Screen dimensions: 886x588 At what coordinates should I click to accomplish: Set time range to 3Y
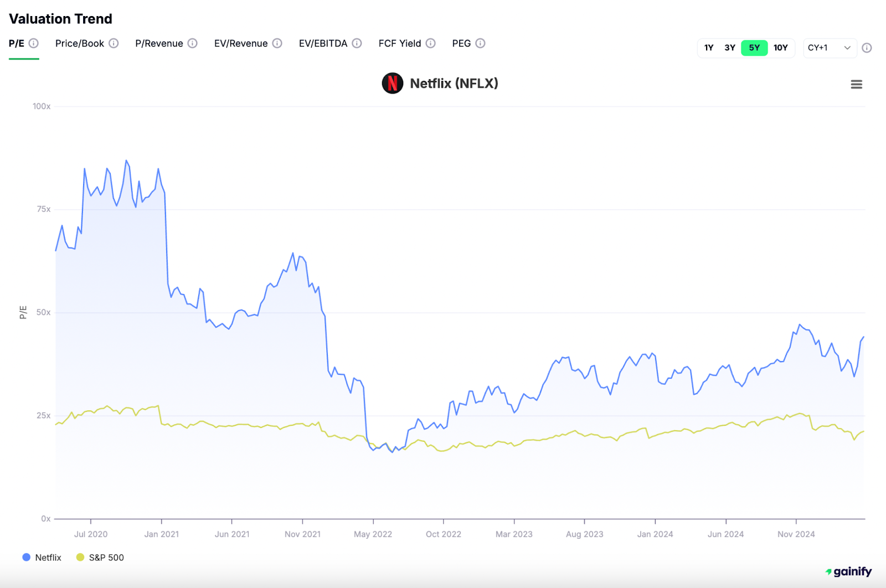[x=730, y=48]
